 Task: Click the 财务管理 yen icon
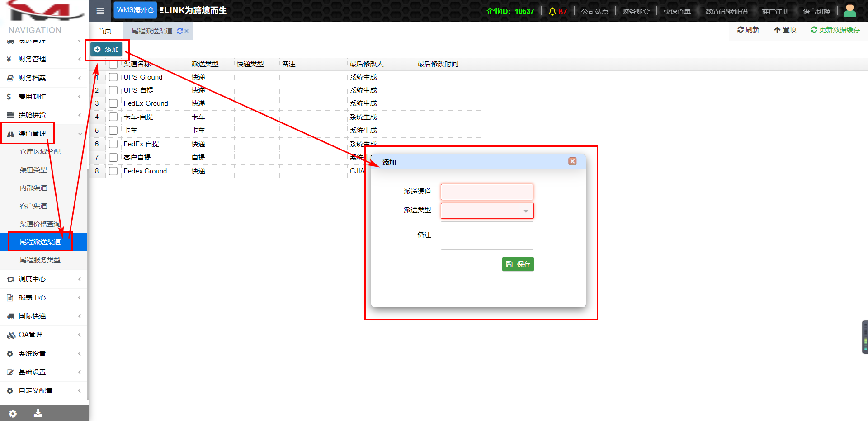[9, 59]
